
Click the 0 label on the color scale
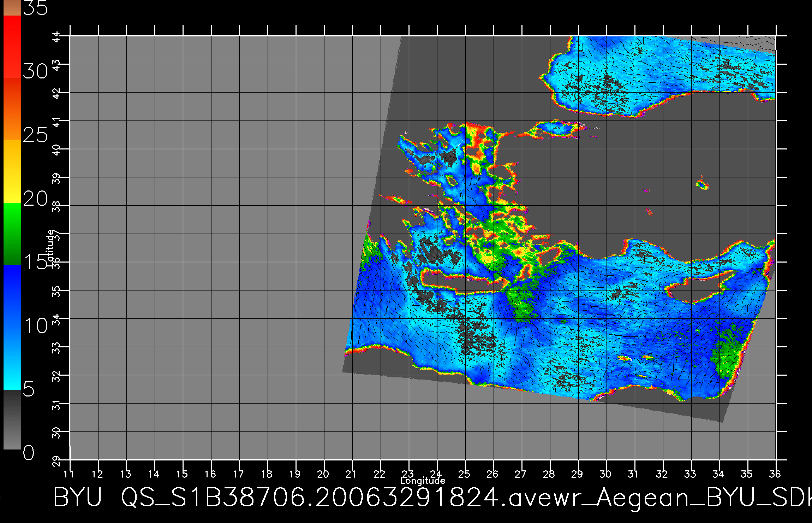[x=29, y=453]
